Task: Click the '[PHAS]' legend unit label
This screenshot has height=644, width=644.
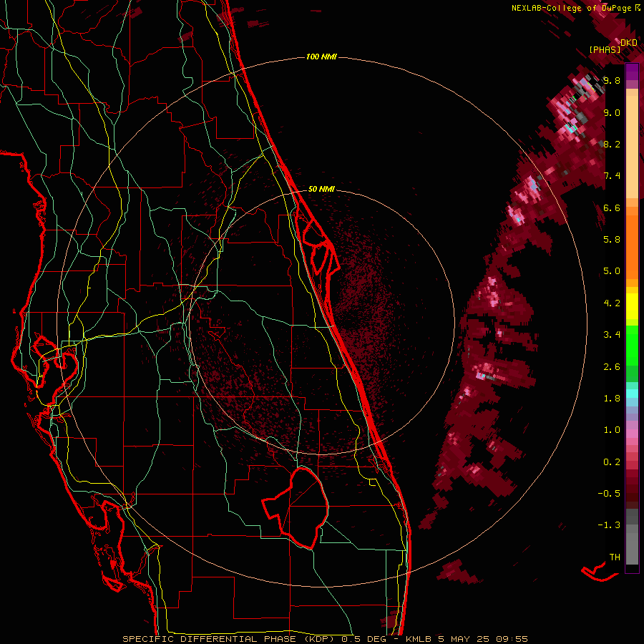Action: [605, 49]
